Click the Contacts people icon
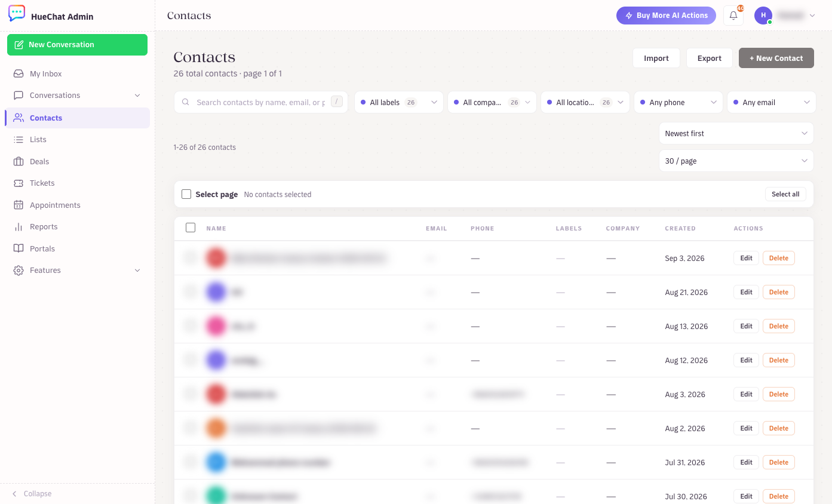The image size is (832, 504). [x=19, y=118]
